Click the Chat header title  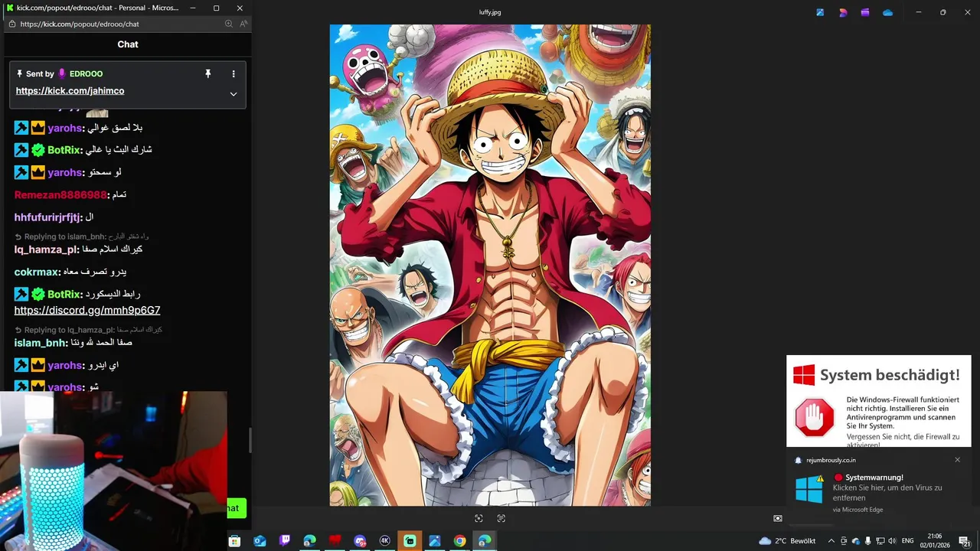(x=128, y=44)
